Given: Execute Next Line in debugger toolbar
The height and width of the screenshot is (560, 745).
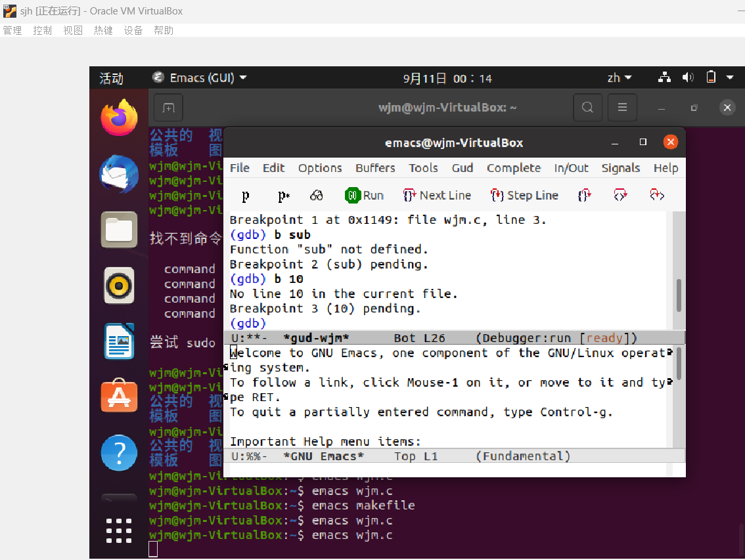Looking at the screenshot, I should [437, 195].
